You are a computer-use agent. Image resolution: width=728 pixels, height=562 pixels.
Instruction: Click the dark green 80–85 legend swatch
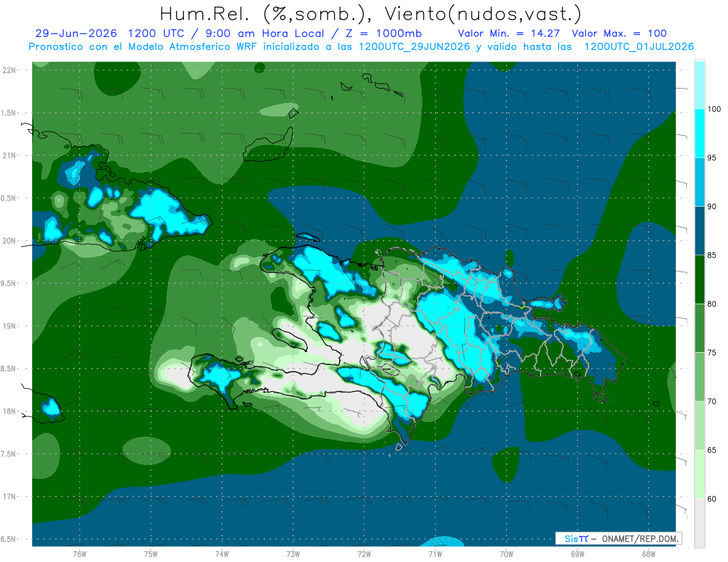coord(699,279)
